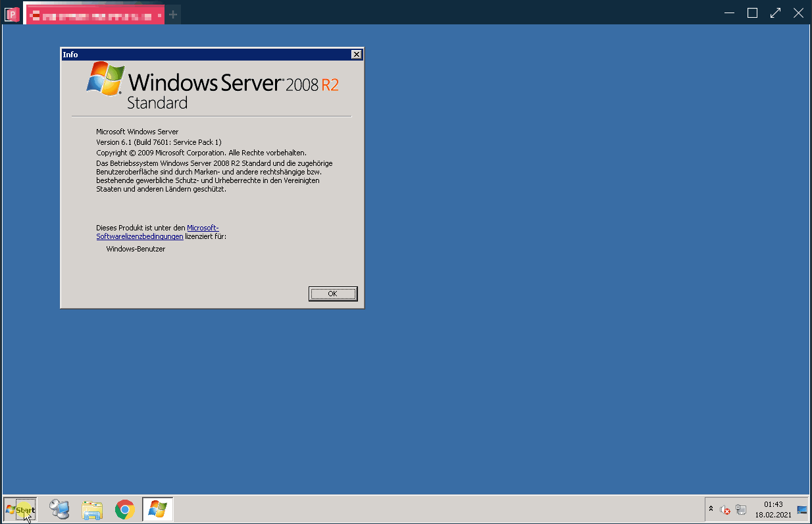812x524 pixels.
Task: Open the Microsoft-Softwarelizenzbedingungen link
Action: [158, 232]
